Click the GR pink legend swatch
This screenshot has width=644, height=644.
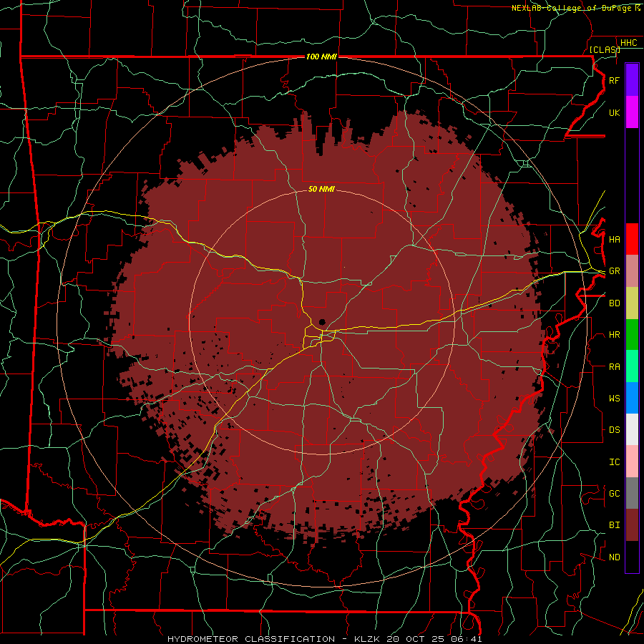click(x=632, y=271)
